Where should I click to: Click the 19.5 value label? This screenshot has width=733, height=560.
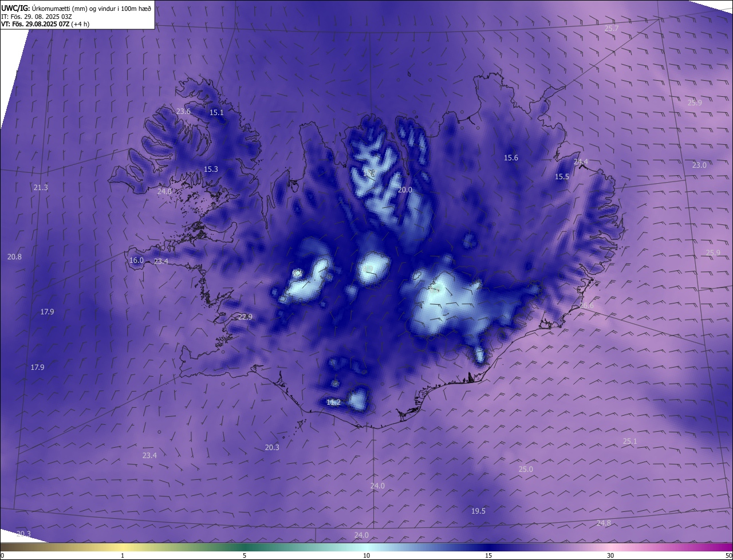tap(478, 511)
